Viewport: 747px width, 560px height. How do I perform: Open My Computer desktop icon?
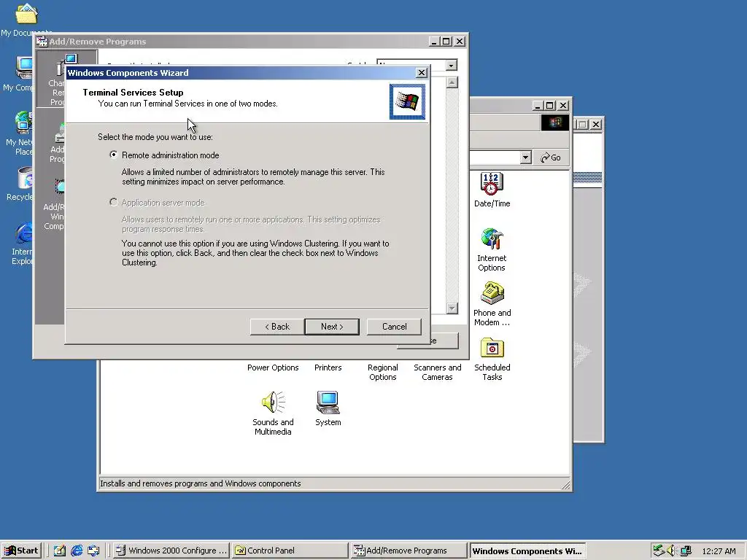(24, 68)
